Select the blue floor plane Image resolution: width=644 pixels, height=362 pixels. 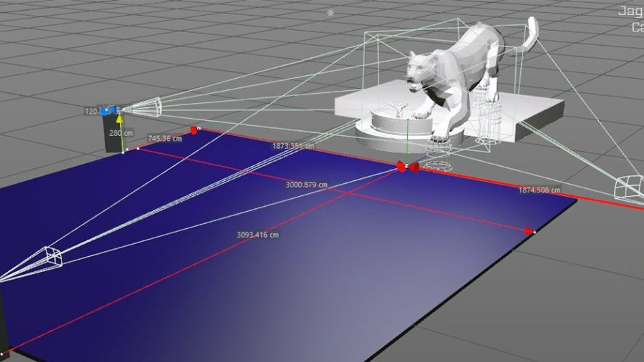coord(286,272)
